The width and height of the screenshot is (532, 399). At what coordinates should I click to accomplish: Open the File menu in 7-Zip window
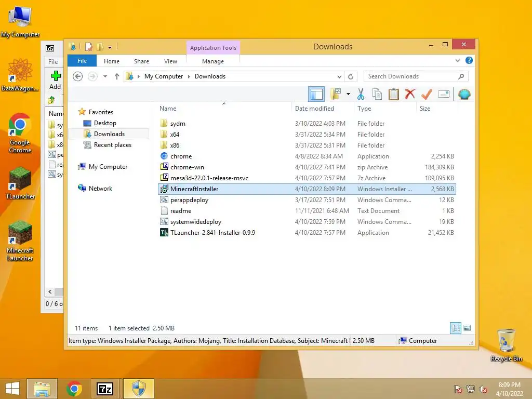click(x=53, y=61)
